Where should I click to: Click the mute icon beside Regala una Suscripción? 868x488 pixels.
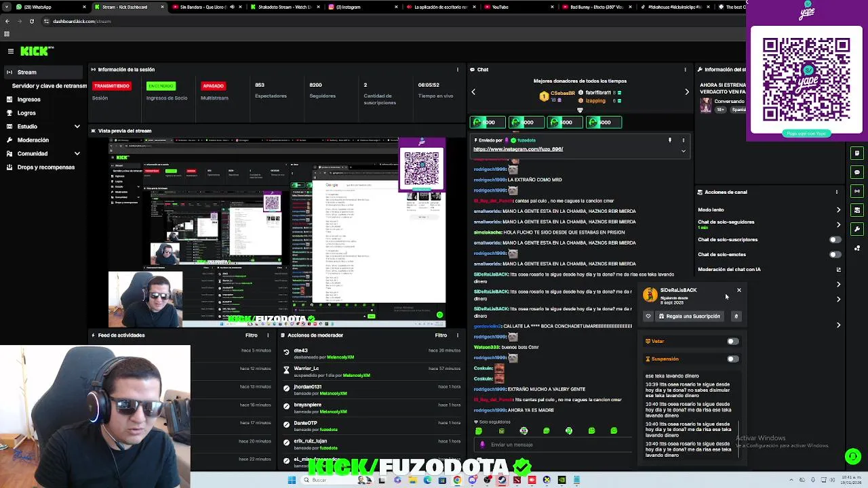(x=736, y=316)
